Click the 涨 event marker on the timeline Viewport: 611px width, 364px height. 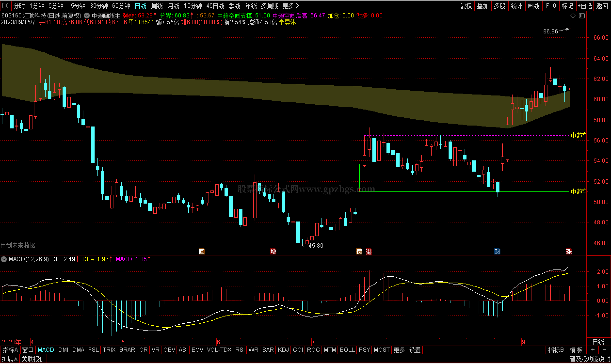[569, 251]
